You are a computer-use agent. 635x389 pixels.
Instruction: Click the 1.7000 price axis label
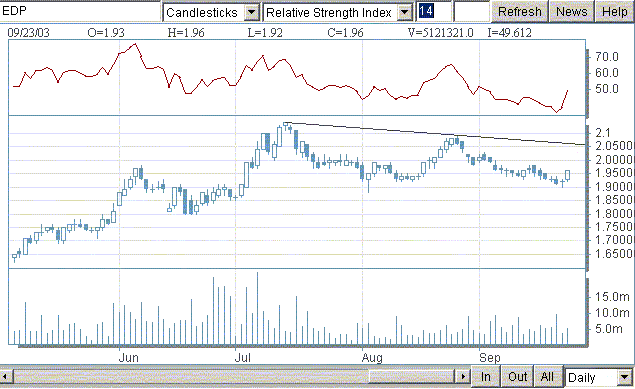coord(614,240)
